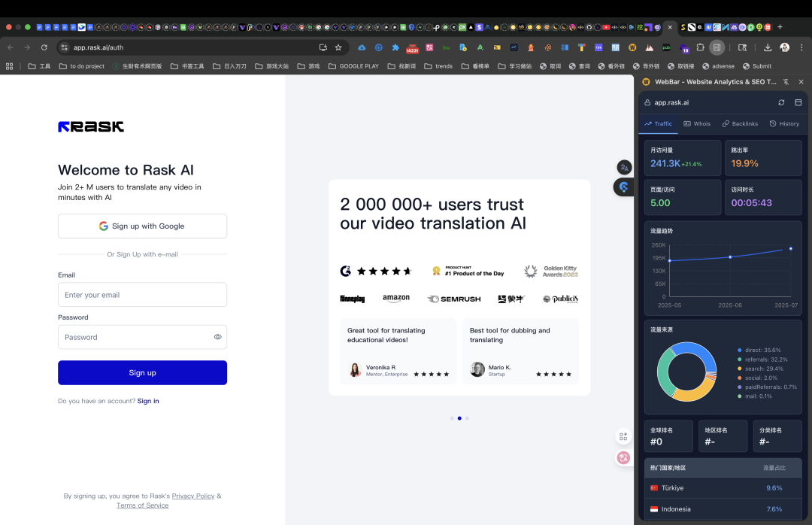Close the WebBar side panel

[x=801, y=82]
